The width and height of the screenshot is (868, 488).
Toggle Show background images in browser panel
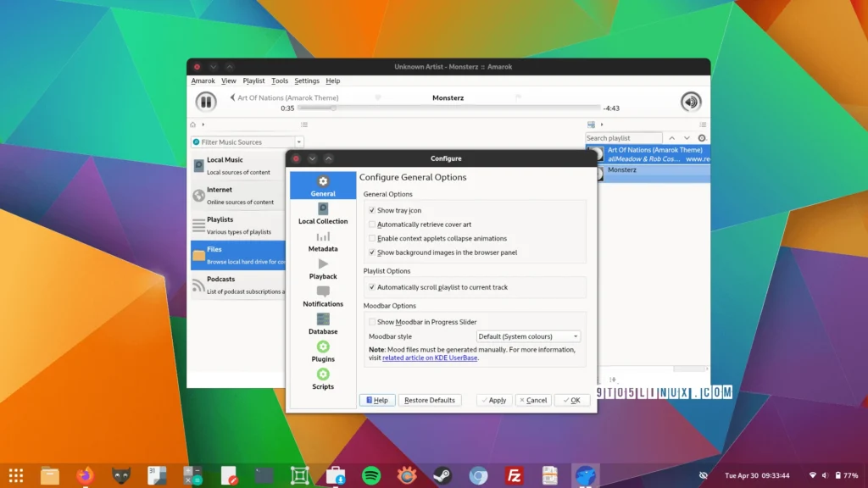pos(372,252)
